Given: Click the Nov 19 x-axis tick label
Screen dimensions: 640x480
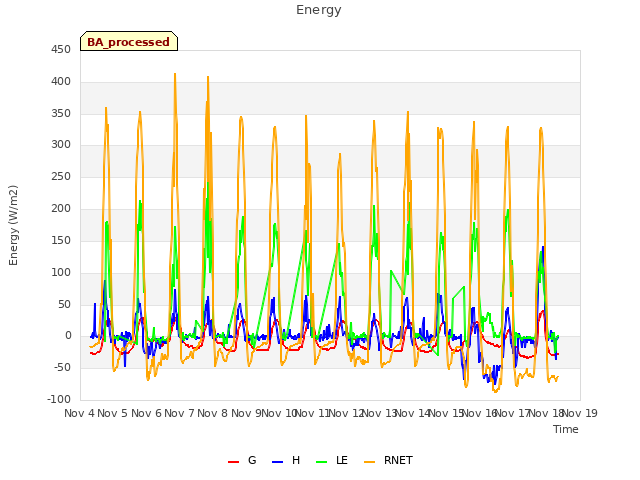Looking at the screenshot, I should click(x=580, y=413).
